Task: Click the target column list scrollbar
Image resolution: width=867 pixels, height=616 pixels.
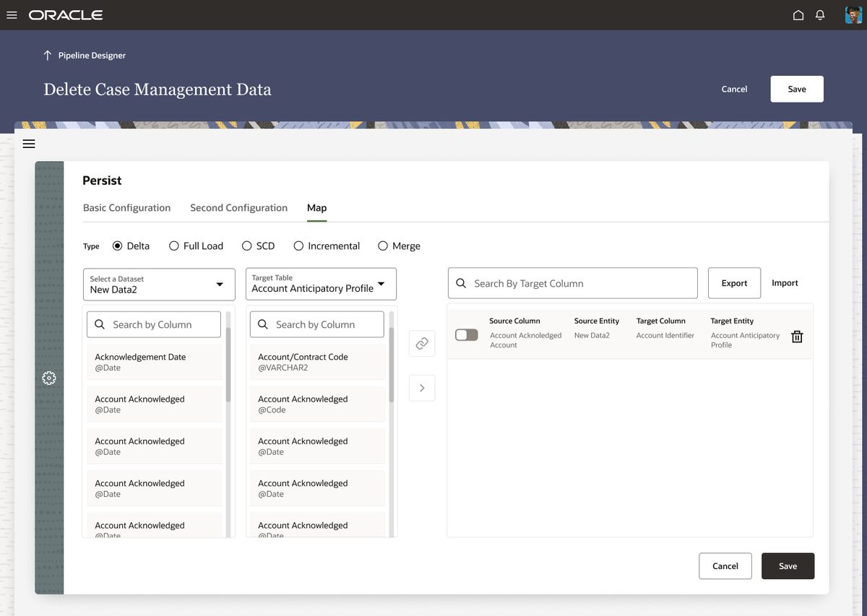Action: [392, 365]
